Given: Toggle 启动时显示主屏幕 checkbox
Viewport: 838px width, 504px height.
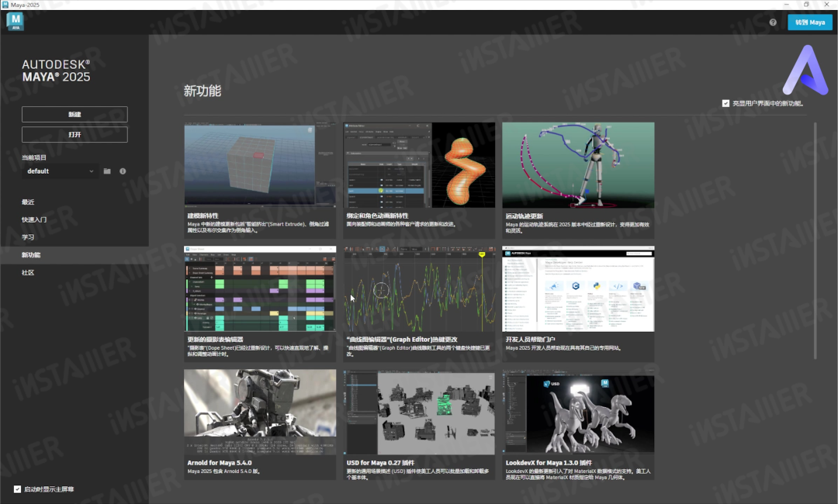Looking at the screenshot, I should [x=18, y=489].
